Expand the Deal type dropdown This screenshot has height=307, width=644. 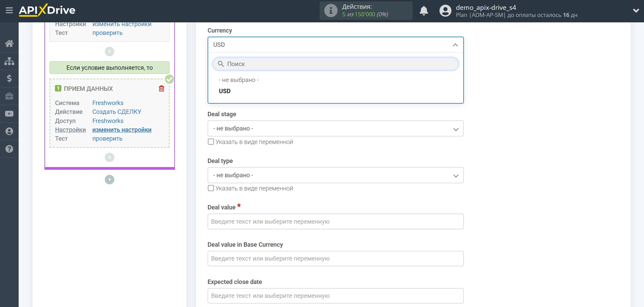pos(335,176)
